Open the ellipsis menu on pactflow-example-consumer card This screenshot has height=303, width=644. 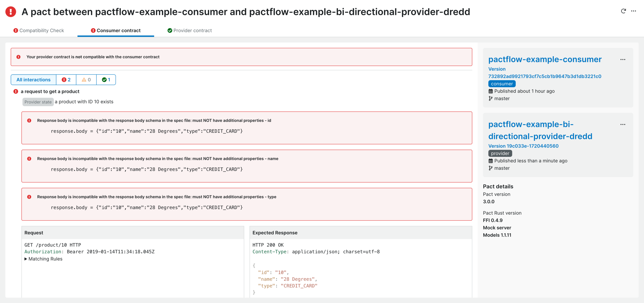(x=623, y=59)
